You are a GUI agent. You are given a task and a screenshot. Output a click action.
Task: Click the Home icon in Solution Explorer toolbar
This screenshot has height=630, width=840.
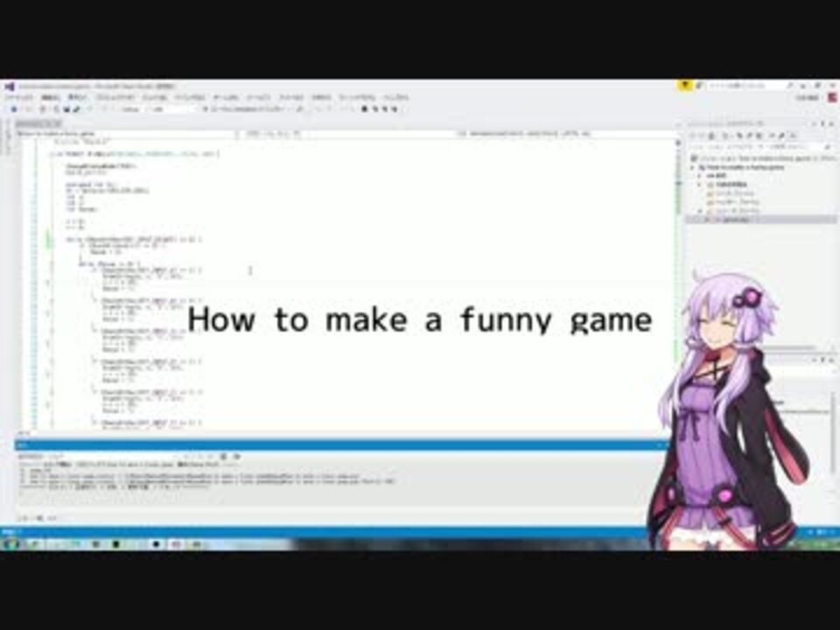pyautogui.click(x=712, y=136)
